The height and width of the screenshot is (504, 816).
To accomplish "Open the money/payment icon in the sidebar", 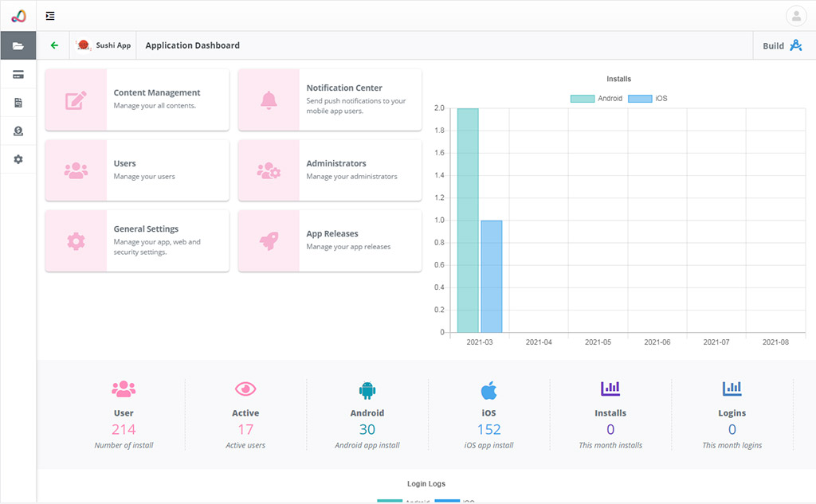I will (x=18, y=131).
